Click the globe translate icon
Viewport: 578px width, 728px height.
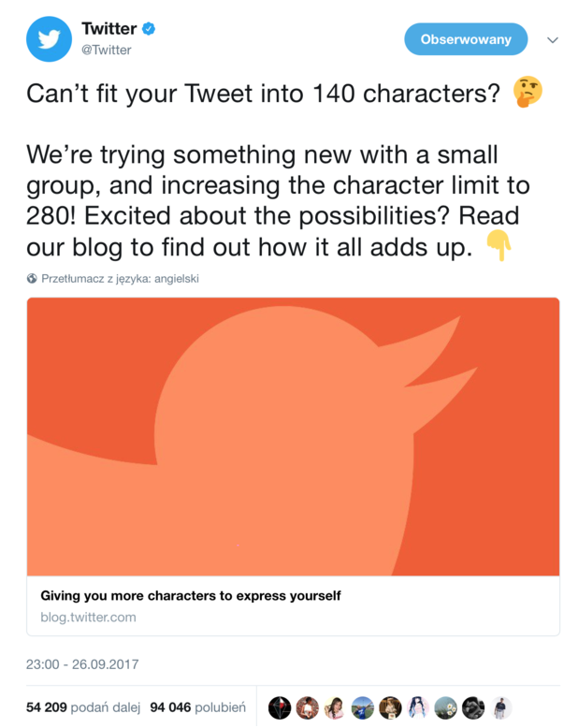point(33,278)
